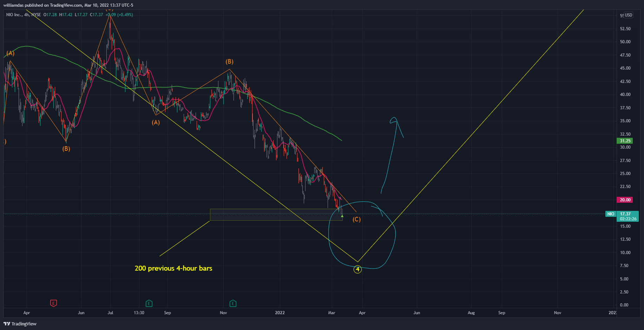Click the NIO Inc., 4h, NYSE title
Viewport: 644px width, 330px height.
pyautogui.click(x=24, y=15)
